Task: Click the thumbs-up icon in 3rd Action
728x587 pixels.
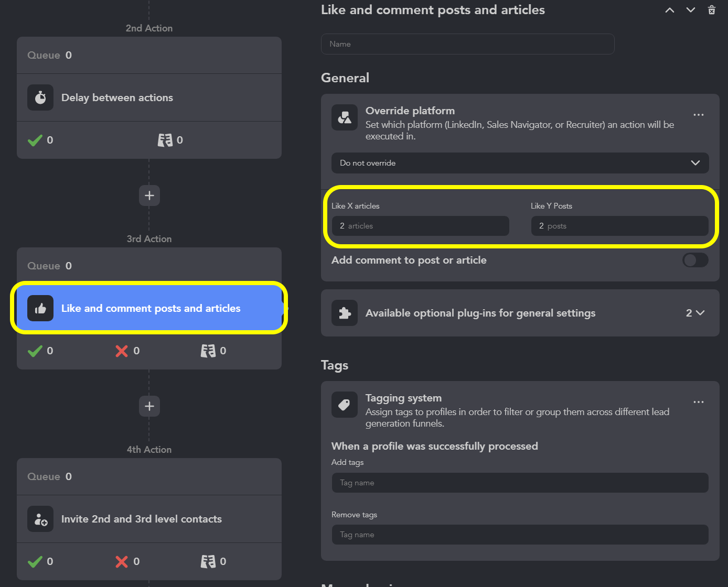Action: [40, 308]
